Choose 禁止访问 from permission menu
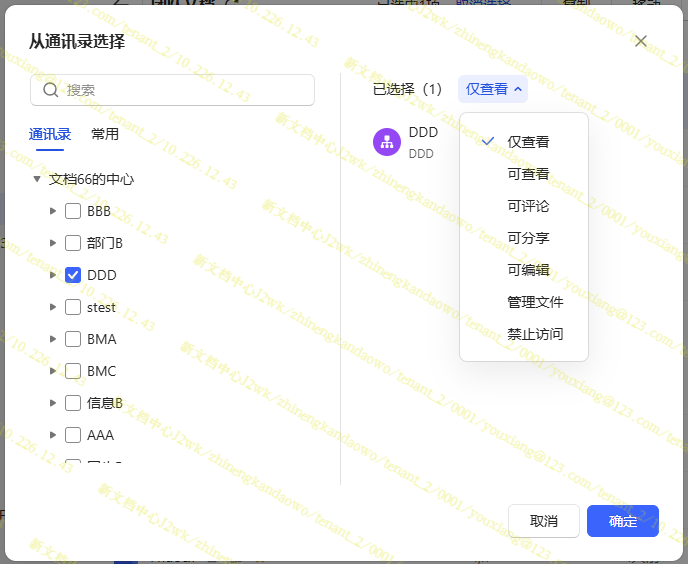Image resolution: width=688 pixels, height=564 pixels. [535, 334]
